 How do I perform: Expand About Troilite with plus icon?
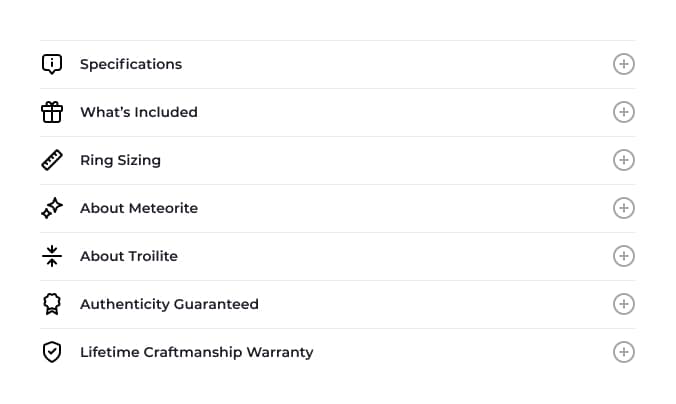tap(623, 256)
